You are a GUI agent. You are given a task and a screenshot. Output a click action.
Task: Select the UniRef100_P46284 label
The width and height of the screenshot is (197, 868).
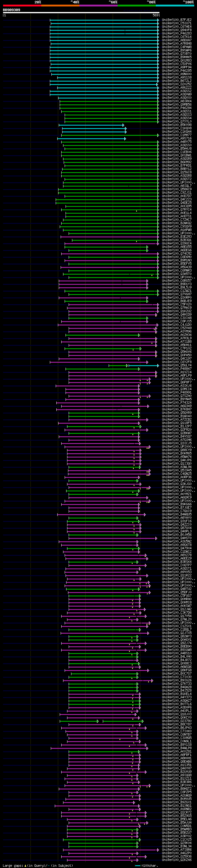177,108
